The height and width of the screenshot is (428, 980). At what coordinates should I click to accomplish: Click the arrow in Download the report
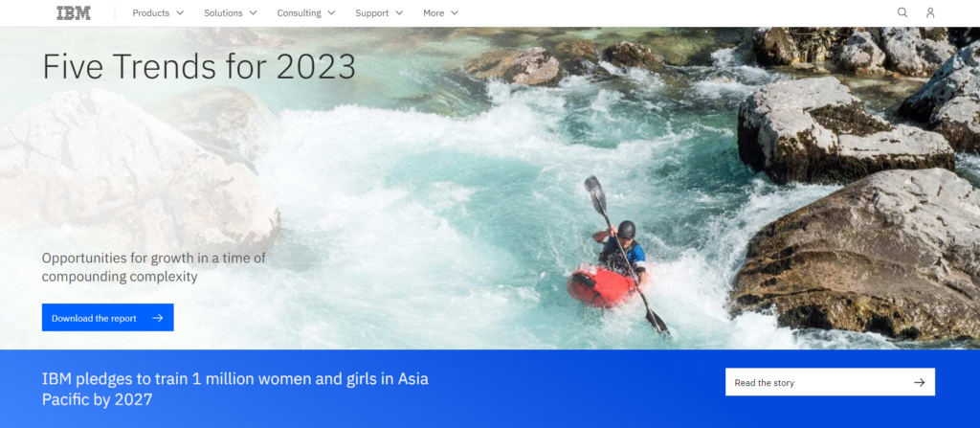(158, 318)
